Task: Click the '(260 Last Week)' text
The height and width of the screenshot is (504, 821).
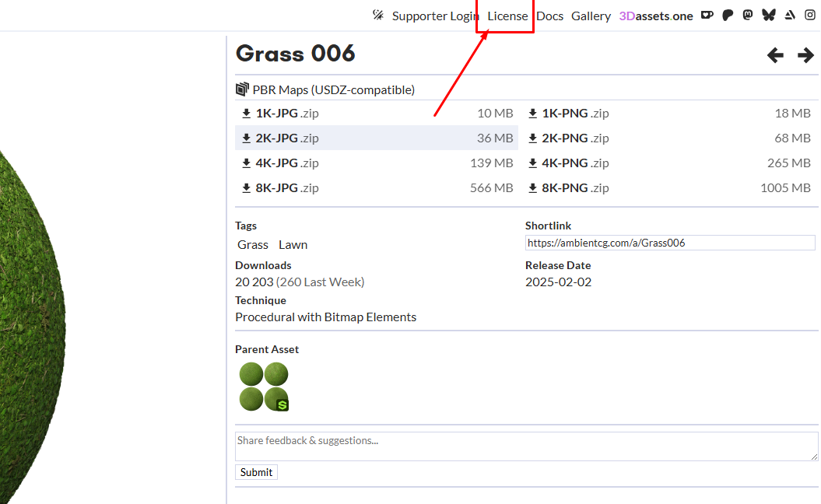Action: point(321,282)
